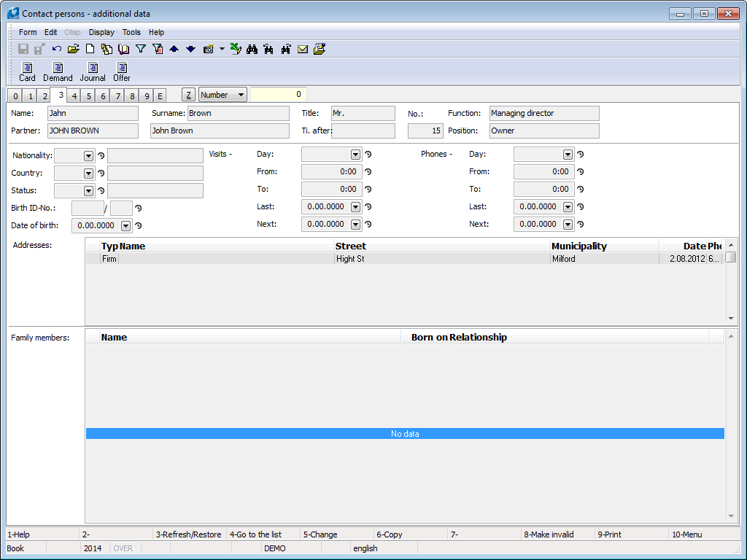Image resolution: width=747 pixels, height=560 pixels.
Task: Open the Date of birth calendar dropdown
Action: 125,226
